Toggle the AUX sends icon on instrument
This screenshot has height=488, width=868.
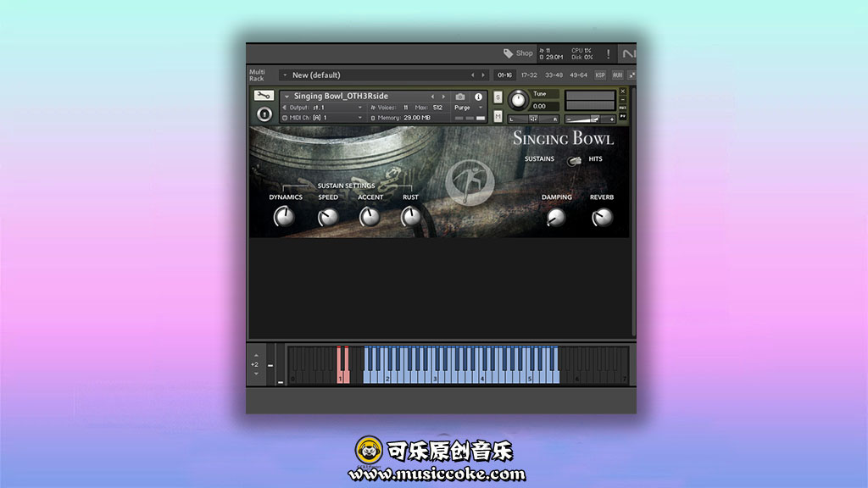623,108
